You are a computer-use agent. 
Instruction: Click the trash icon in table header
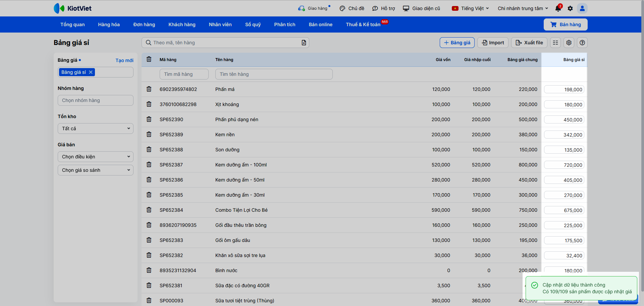point(149,59)
